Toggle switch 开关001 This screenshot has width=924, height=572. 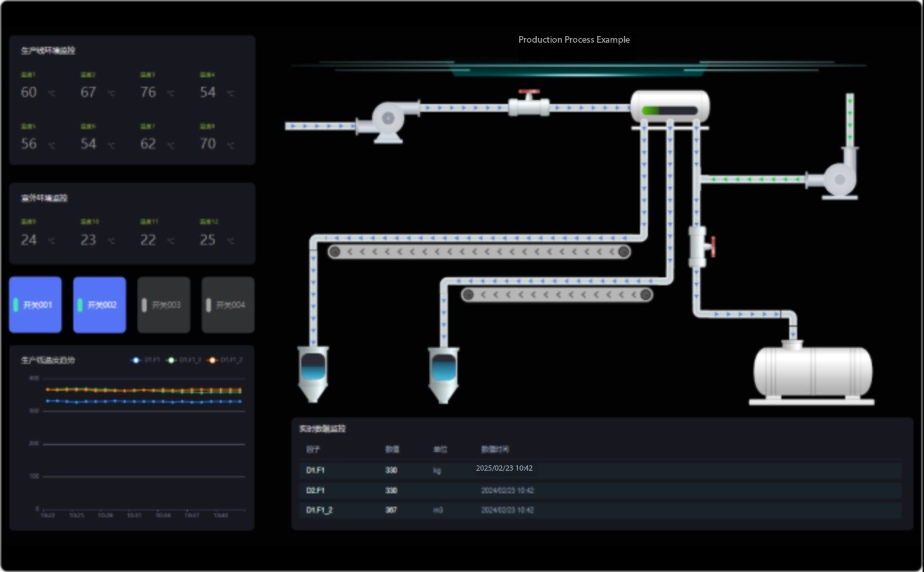click(35, 305)
